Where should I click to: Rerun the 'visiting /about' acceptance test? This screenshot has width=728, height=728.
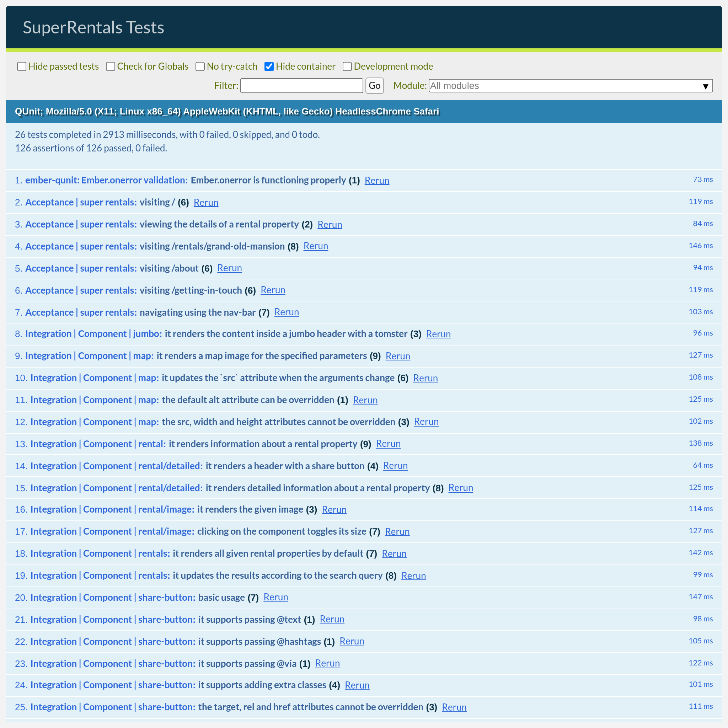pos(230,268)
